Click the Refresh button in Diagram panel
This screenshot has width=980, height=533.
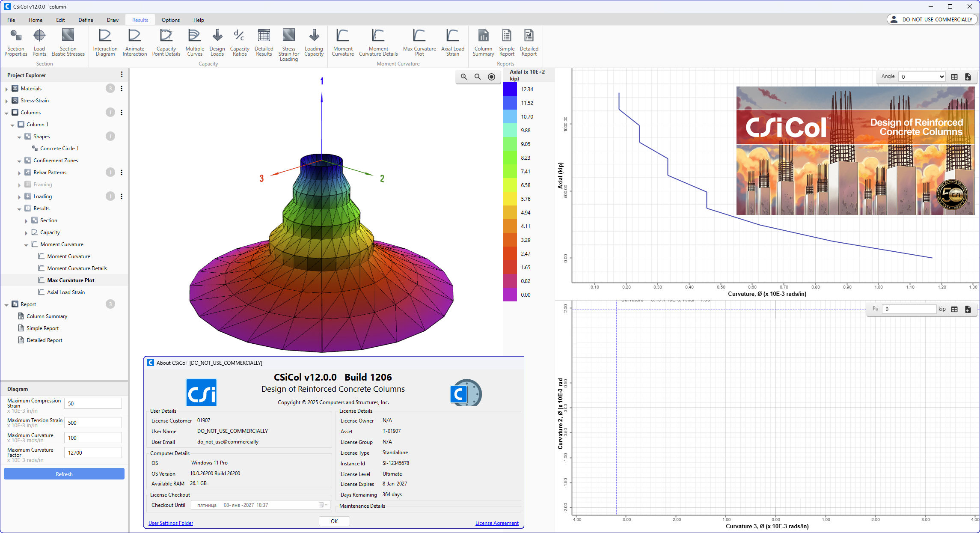point(63,474)
